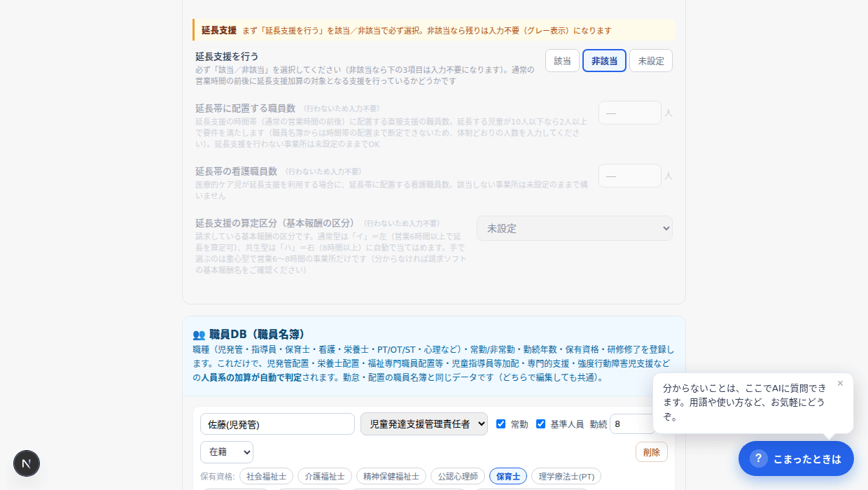Image resolution: width=868 pixels, height=490 pixels.
Task: Open the 延長支援の算定区分 dropdown
Action: (575, 228)
